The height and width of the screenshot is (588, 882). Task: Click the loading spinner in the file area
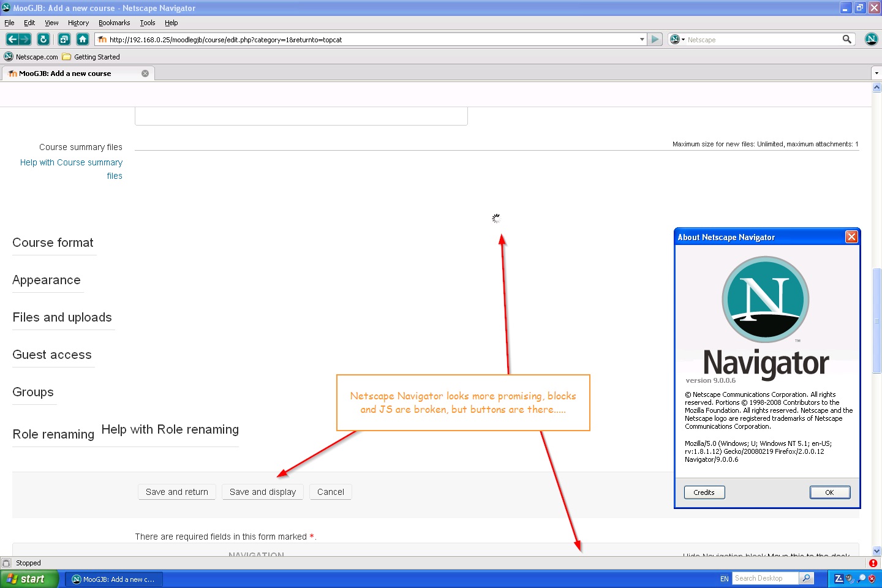[x=496, y=218]
